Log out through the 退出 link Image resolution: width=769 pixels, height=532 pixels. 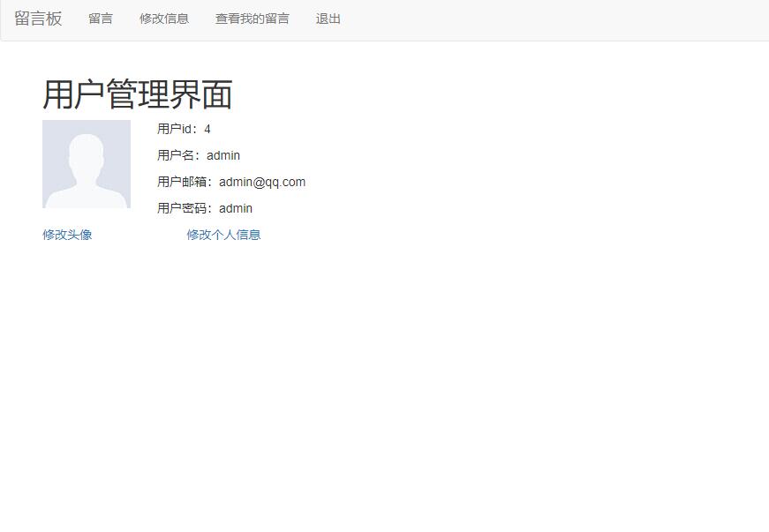click(x=327, y=19)
